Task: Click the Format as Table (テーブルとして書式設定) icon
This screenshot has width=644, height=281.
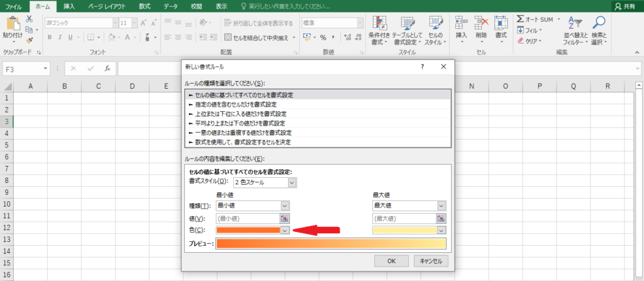Action: pos(407,22)
